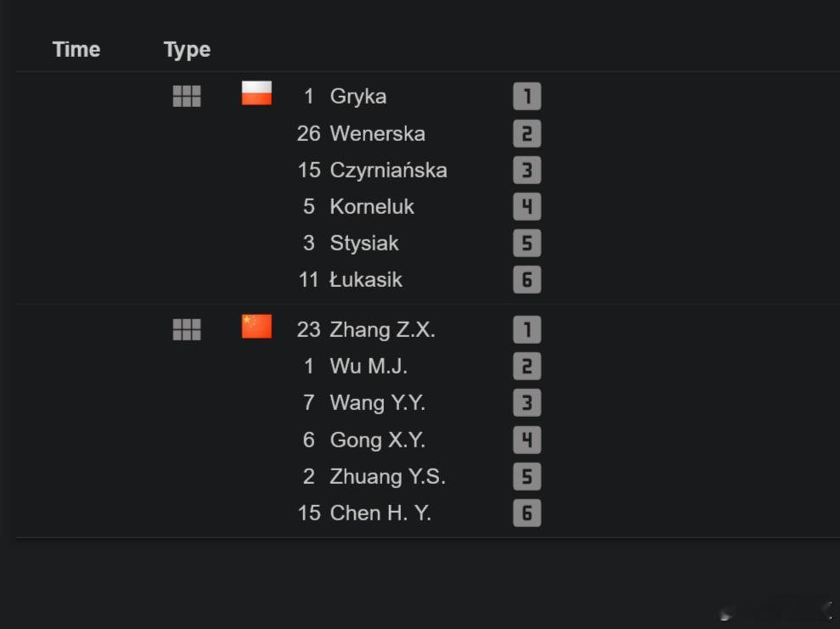Select position 6 badge beside Łukasik
Viewport: 840px width, 629px height.
(x=527, y=279)
